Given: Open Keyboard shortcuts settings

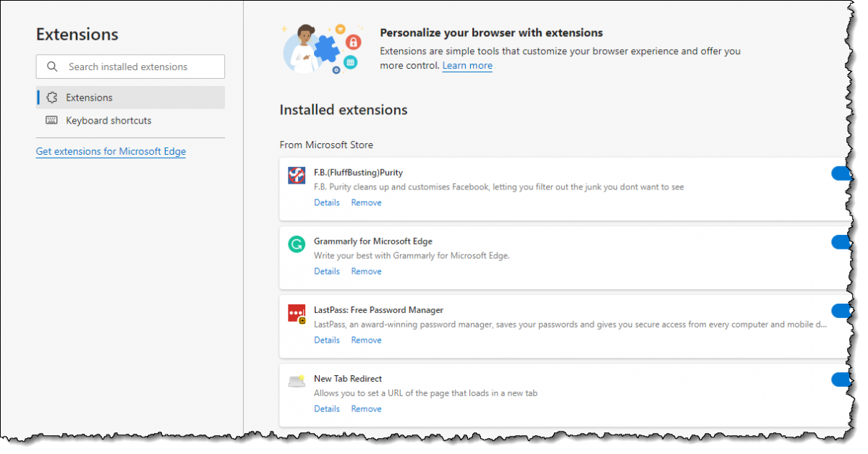Looking at the screenshot, I should (108, 121).
